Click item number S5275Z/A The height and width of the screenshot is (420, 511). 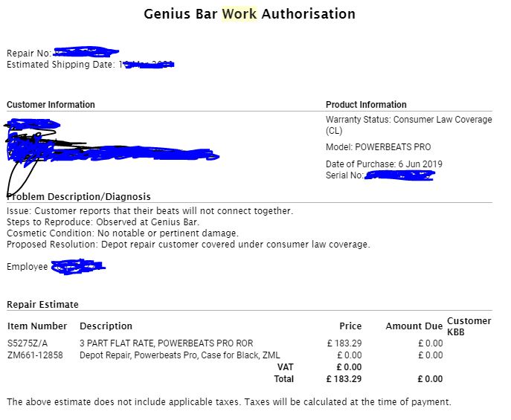click(28, 343)
